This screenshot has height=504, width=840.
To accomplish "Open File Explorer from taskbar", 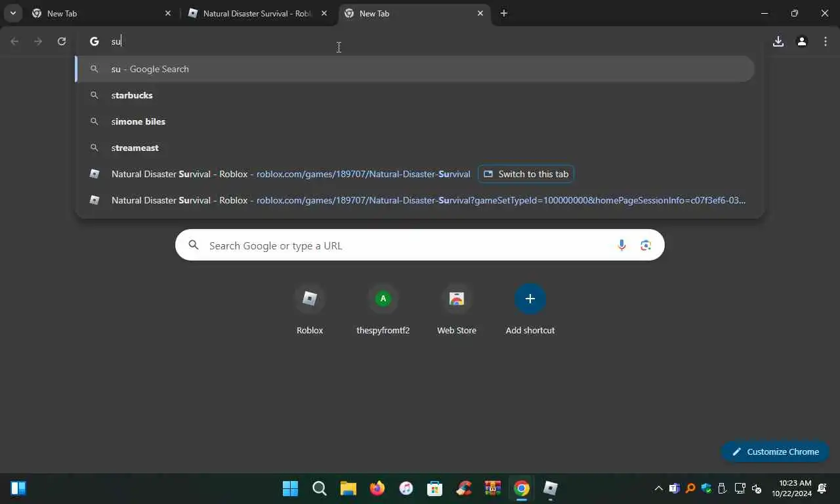I will pyautogui.click(x=348, y=488).
